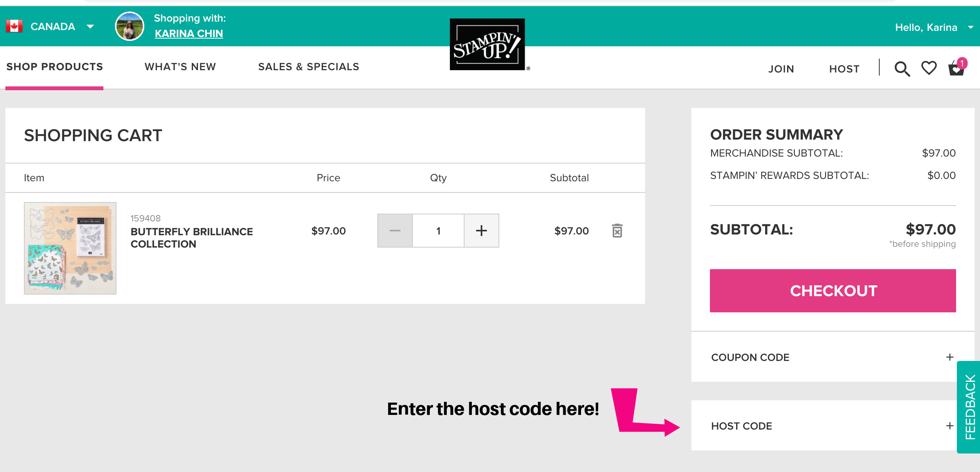Follow the Karina Chin demonstrator link

[189, 34]
